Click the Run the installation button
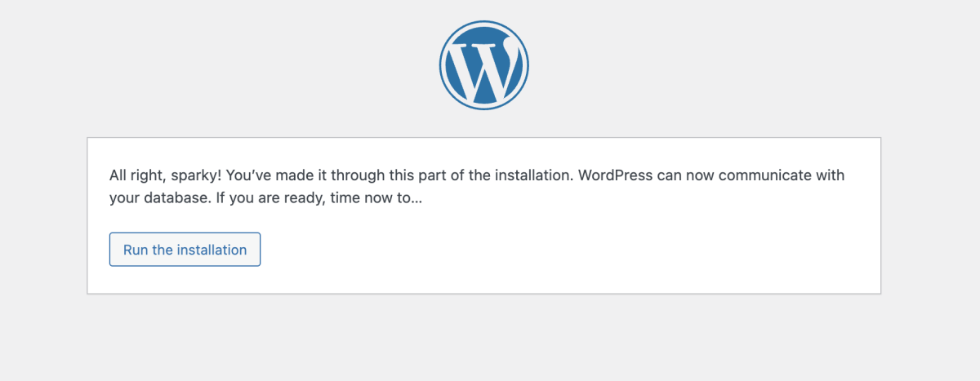This screenshot has height=381, width=980. (185, 250)
